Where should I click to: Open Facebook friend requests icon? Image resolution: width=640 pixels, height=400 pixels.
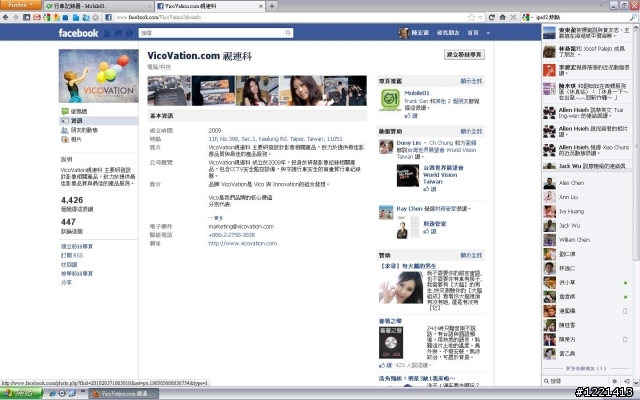click(x=107, y=33)
